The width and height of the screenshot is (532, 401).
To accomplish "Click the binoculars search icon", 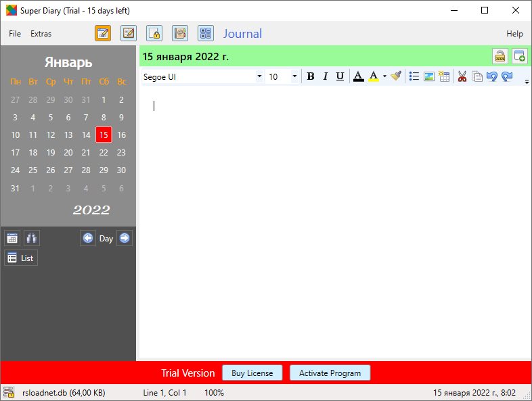I will point(32,238).
